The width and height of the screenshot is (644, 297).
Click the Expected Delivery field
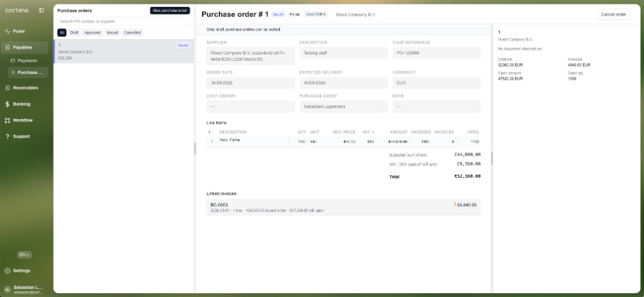[x=343, y=83]
